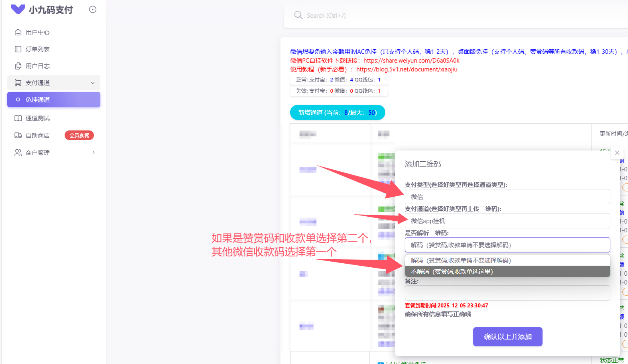Choose the 解码 option in the list

(507, 260)
